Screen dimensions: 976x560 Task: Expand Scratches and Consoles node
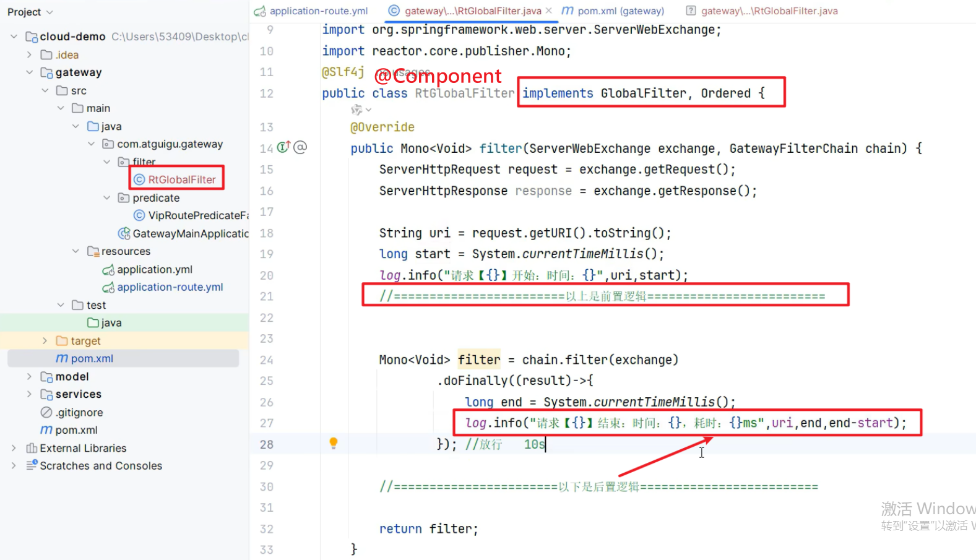tap(14, 466)
